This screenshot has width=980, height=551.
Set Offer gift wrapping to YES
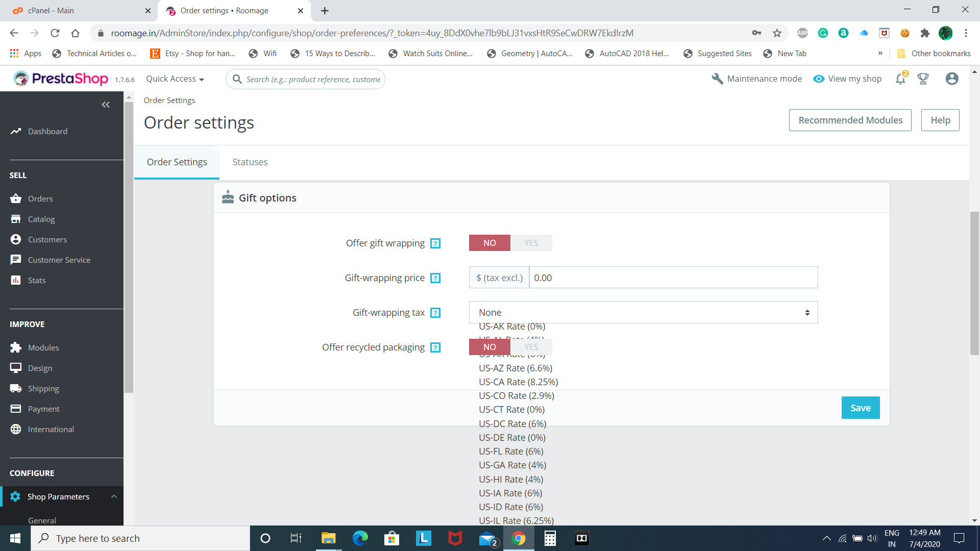[x=531, y=243]
